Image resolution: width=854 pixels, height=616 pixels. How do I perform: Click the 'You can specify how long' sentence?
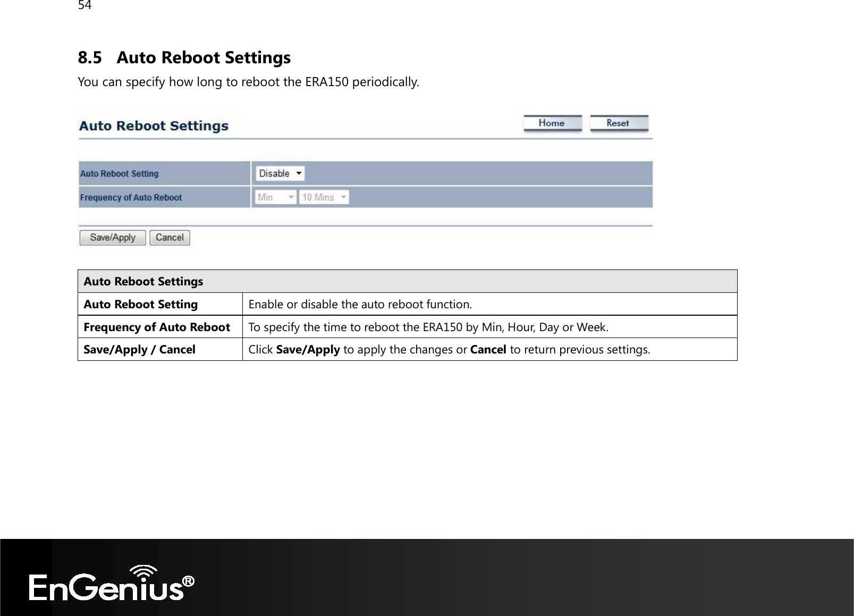pyautogui.click(x=248, y=82)
